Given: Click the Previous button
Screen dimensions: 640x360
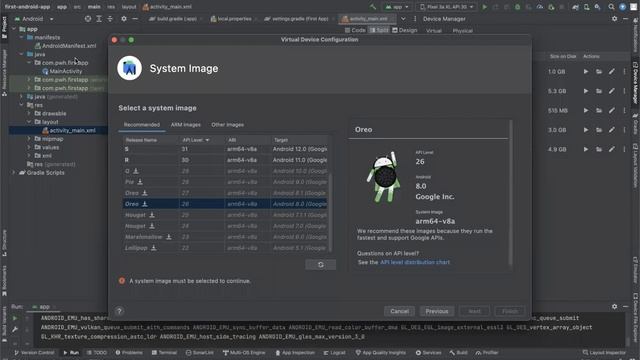Looking at the screenshot, I should tap(437, 311).
